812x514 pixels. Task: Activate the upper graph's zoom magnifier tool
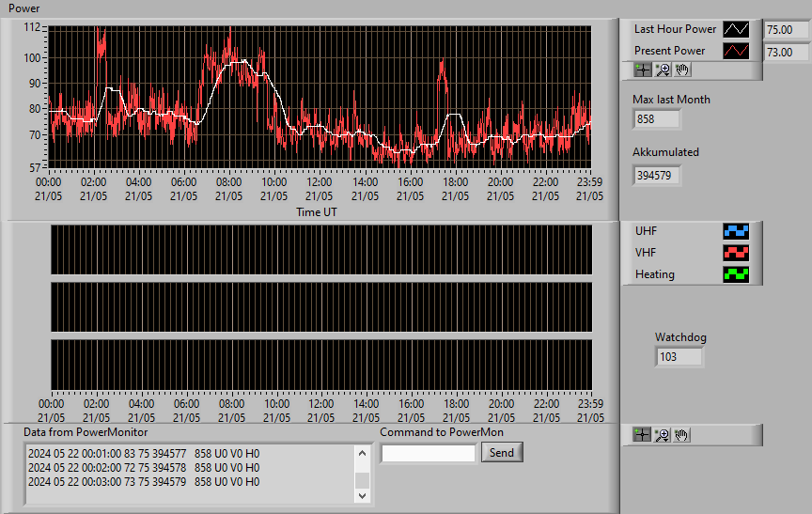(663, 70)
